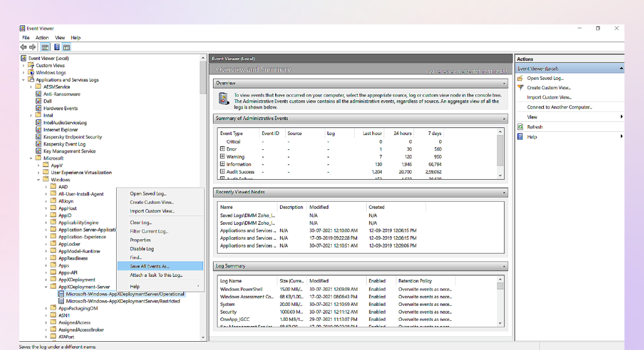Select the Kaspersky Event Log tree item
This screenshot has height=350, width=644.
64,144
